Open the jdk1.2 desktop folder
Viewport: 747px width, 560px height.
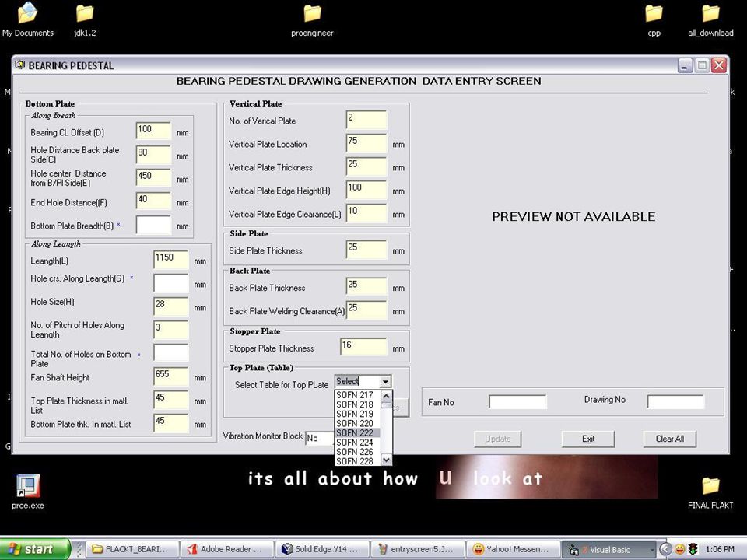pos(85,19)
